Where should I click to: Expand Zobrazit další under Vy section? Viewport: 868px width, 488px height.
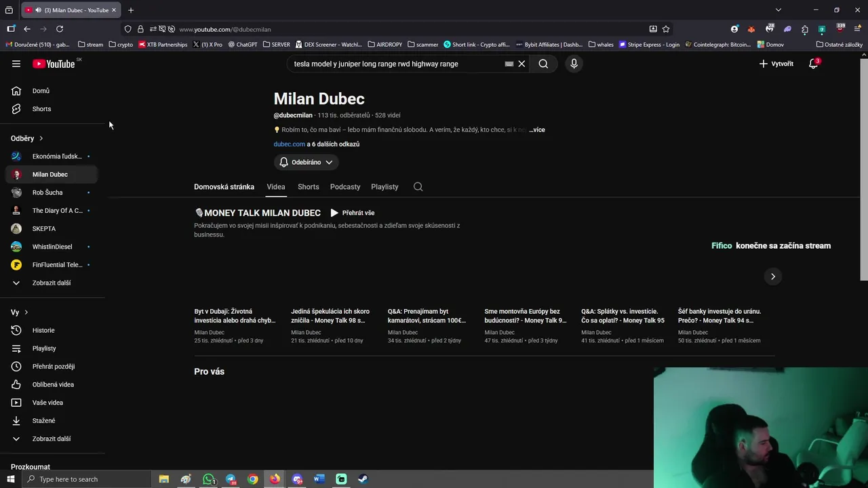[53, 439]
